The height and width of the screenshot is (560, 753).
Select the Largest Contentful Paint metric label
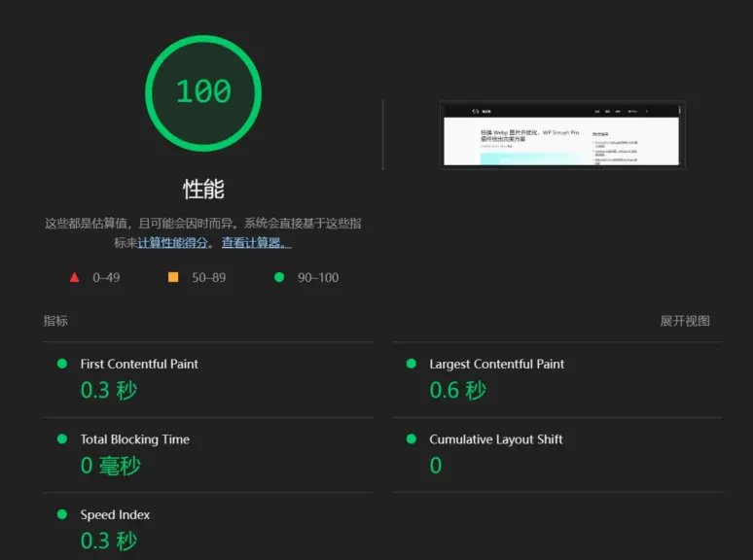496,364
